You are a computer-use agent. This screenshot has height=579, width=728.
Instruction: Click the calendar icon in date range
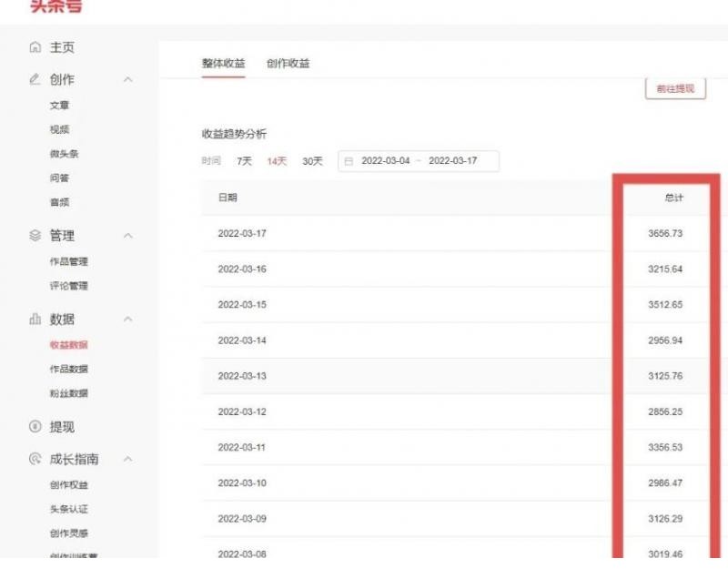pos(349,161)
